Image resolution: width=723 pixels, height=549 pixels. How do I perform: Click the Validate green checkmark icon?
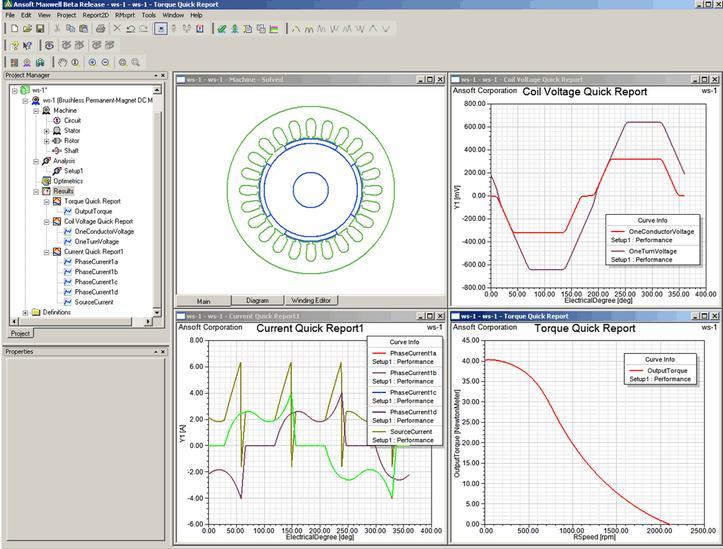pyautogui.click(x=222, y=29)
